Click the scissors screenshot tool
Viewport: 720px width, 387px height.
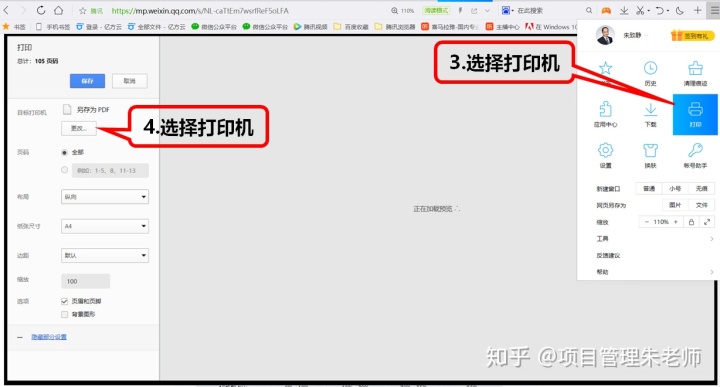coord(641,10)
